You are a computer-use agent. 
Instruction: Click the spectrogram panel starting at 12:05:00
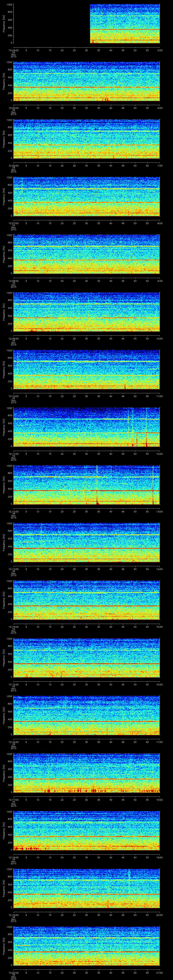[87, 81]
